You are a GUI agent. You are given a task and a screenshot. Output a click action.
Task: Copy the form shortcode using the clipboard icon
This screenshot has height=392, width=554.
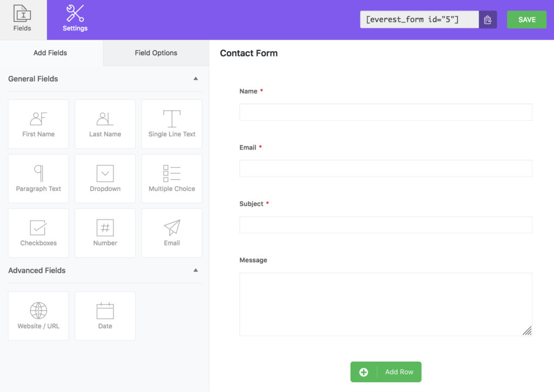(x=487, y=19)
